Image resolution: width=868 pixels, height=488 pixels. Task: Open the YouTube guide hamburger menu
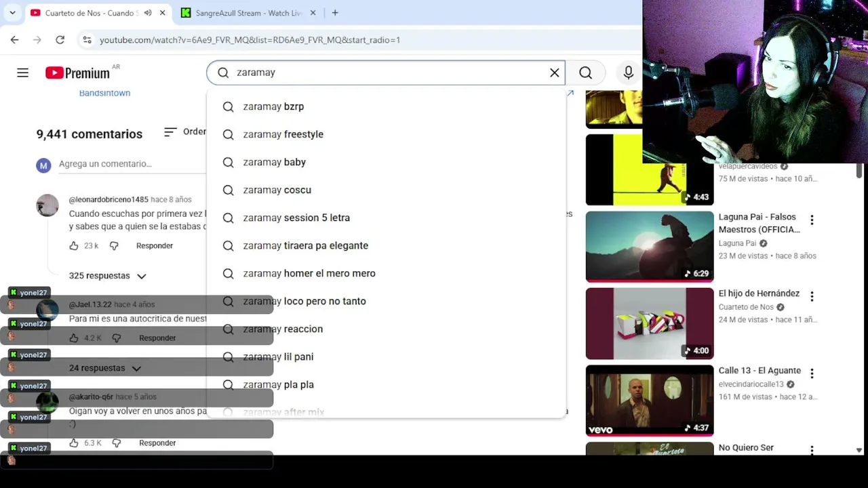coord(22,73)
